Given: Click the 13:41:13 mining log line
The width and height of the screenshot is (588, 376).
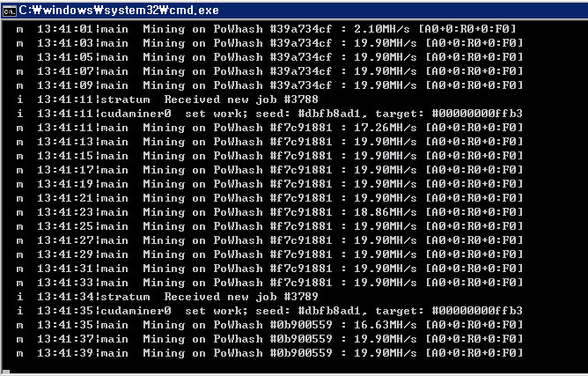Looking at the screenshot, I should coord(269,142).
